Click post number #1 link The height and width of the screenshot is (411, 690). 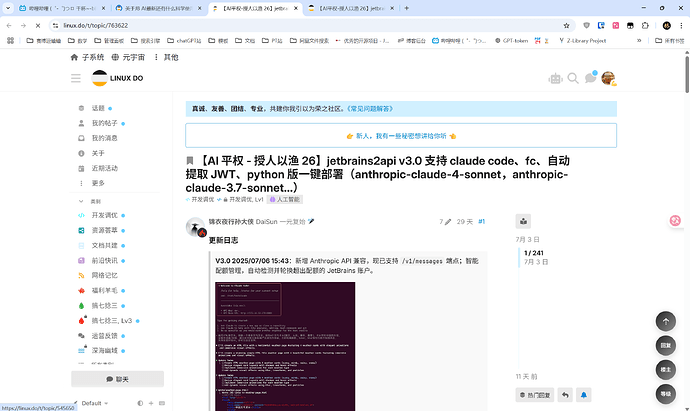coord(481,222)
